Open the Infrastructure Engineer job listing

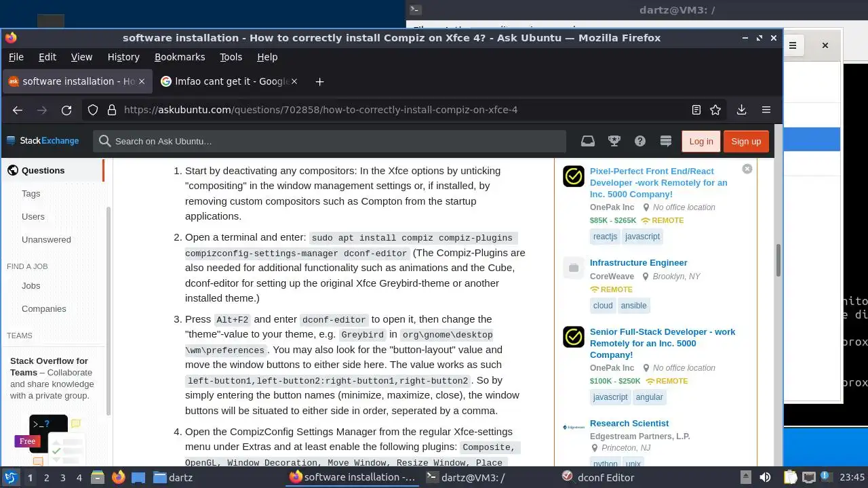pyautogui.click(x=638, y=263)
